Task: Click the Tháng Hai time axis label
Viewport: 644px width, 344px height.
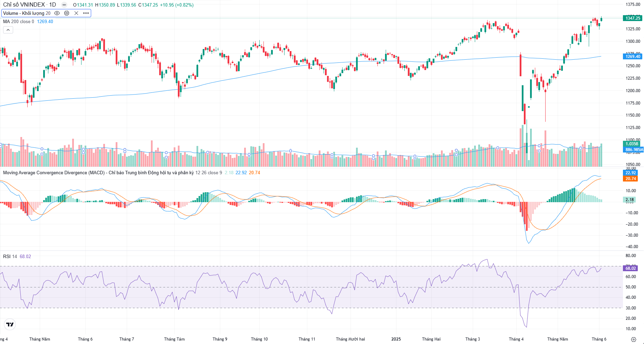Action: click(431, 339)
